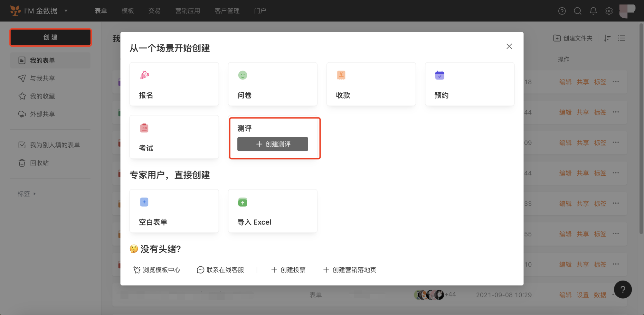
Task: Click the 问卷 smiley face icon
Action: tap(243, 75)
